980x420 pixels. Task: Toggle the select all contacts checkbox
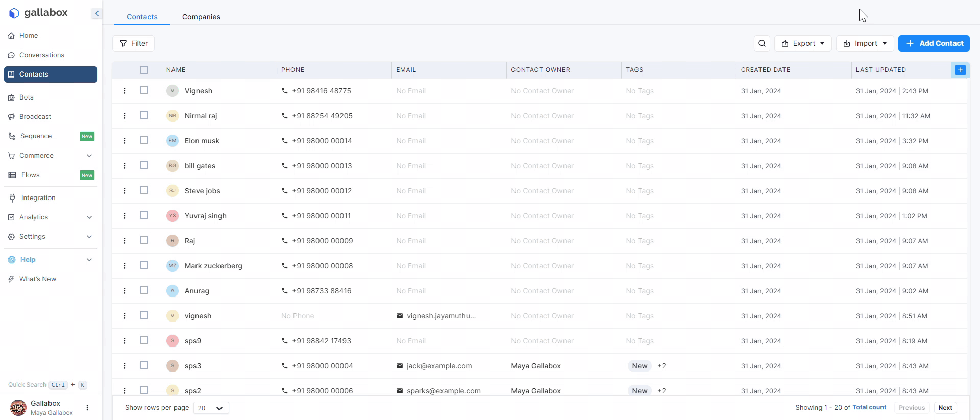pos(144,70)
